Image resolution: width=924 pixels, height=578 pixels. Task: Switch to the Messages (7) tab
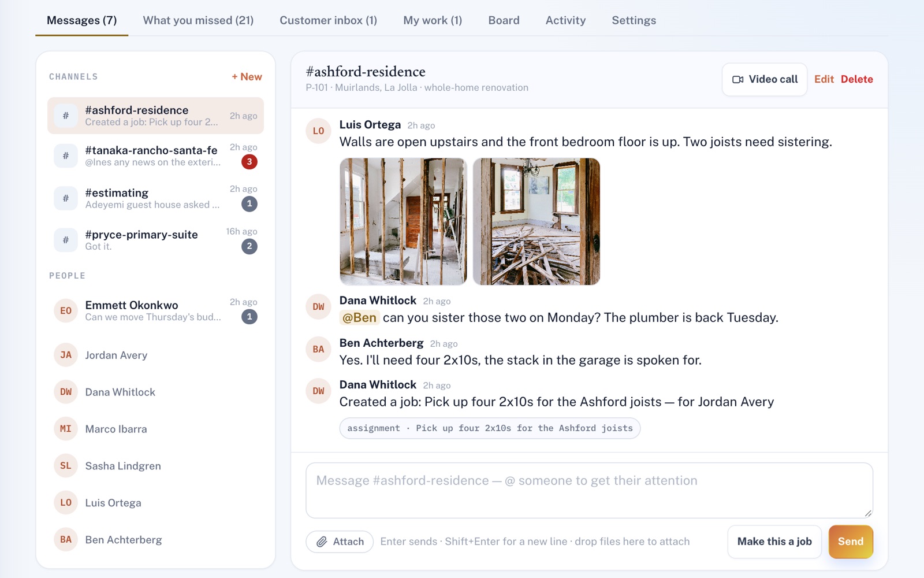click(x=82, y=20)
